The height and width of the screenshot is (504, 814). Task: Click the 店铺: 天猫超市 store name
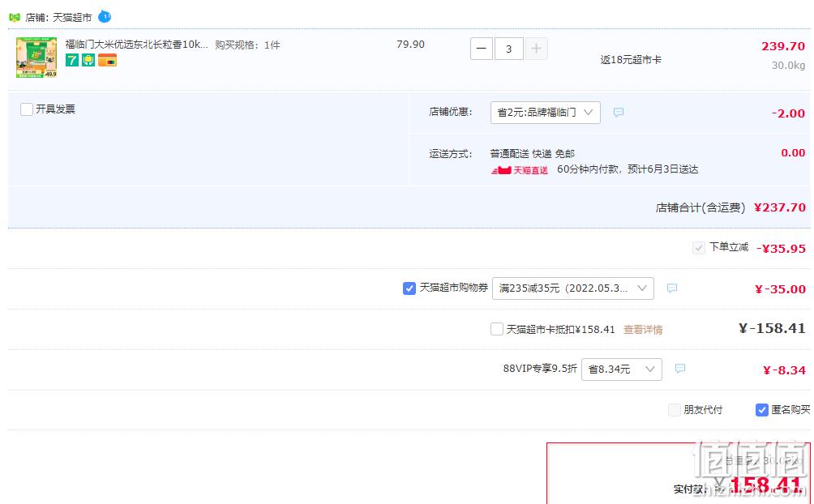(x=58, y=18)
